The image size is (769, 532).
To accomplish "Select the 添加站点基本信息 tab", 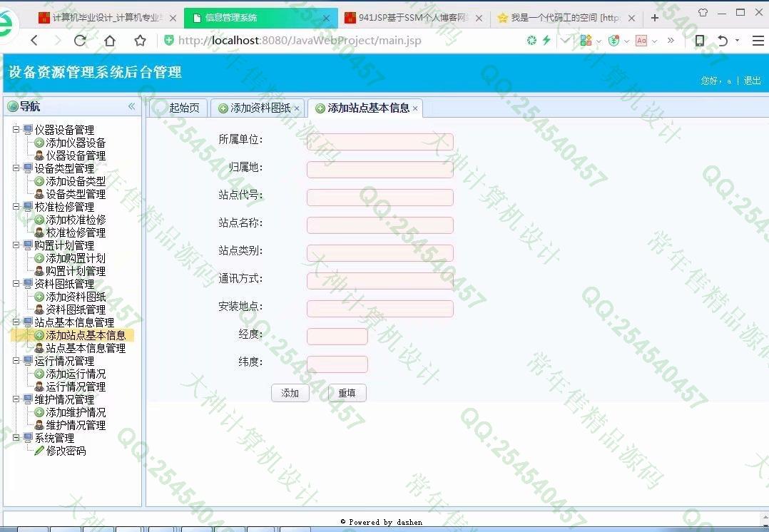I will [365, 108].
